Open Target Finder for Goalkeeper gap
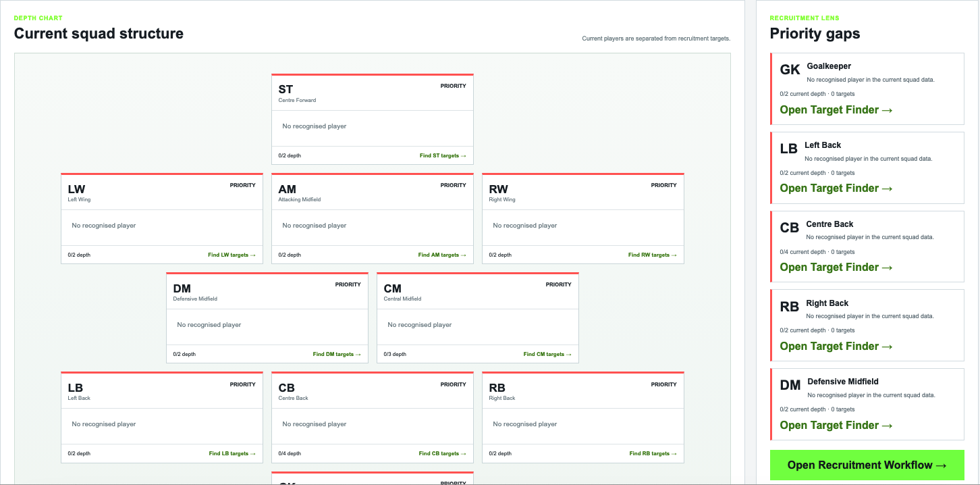980x485 pixels. [836, 109]
